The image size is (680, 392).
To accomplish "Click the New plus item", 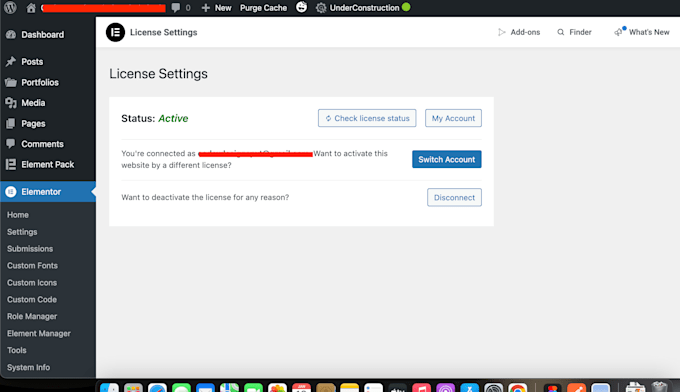I will 216,8.
